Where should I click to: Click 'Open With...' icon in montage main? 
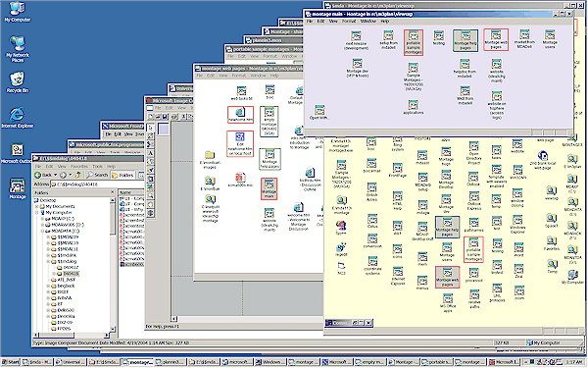(319, 112)
